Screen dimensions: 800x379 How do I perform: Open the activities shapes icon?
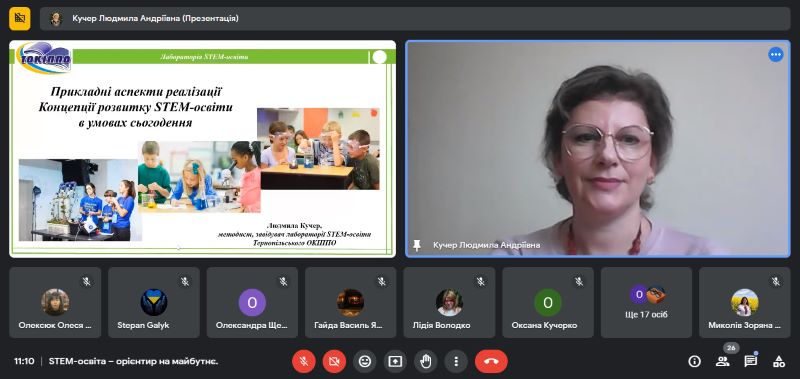(x=779, y=362)
